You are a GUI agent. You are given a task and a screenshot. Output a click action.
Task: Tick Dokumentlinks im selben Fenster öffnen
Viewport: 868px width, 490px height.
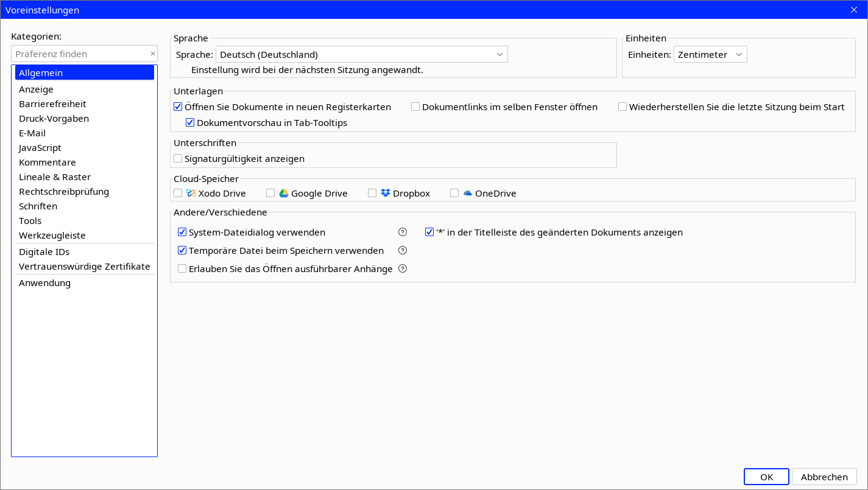(415, 107)
